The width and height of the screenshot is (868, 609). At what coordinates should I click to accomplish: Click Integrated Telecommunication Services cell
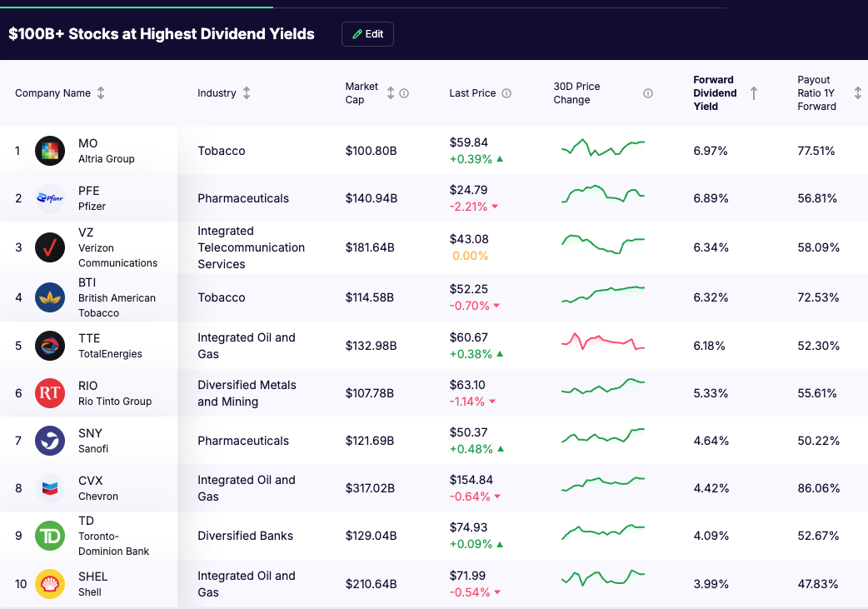pyautogui.click(x=252, y=247)
